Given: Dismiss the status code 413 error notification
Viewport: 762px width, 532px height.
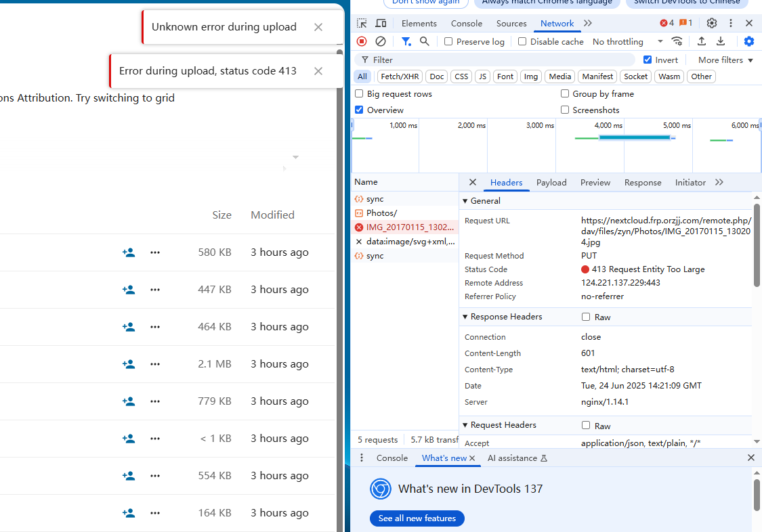Looking at the screenshot, I should (318, 71).
